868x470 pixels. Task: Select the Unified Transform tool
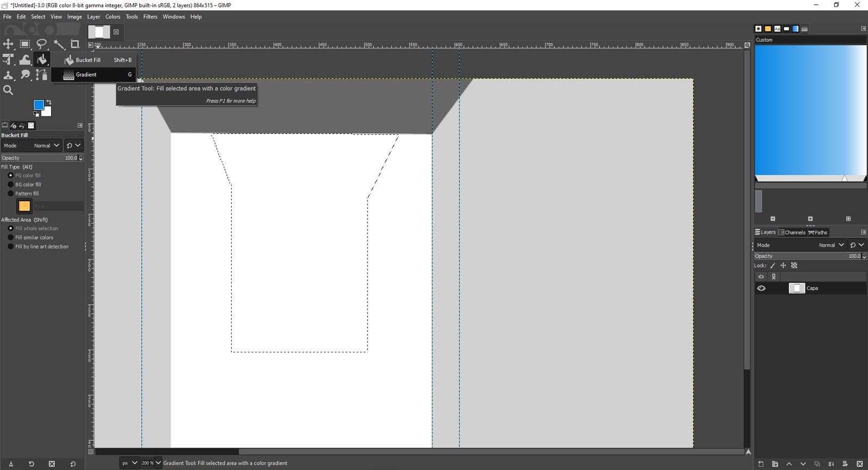click(x=8, y=59)
